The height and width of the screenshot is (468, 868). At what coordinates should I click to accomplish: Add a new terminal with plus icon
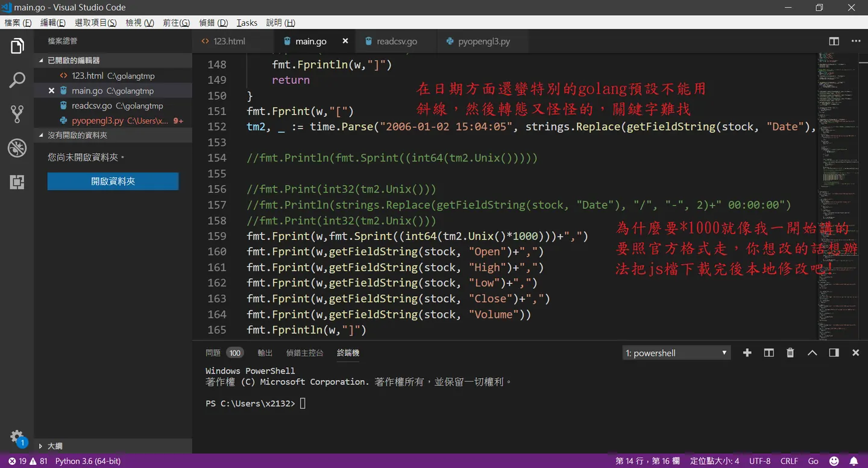pos(747,353)
